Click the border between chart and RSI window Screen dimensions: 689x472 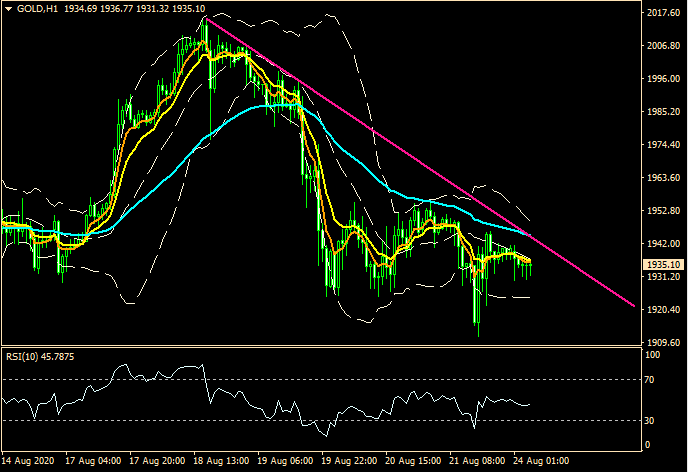tap(320, 347)
